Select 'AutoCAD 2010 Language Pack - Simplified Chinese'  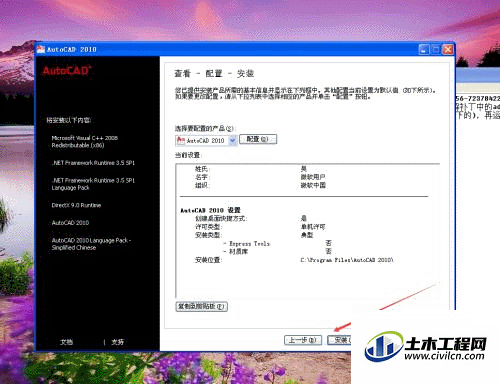(91, 244)
